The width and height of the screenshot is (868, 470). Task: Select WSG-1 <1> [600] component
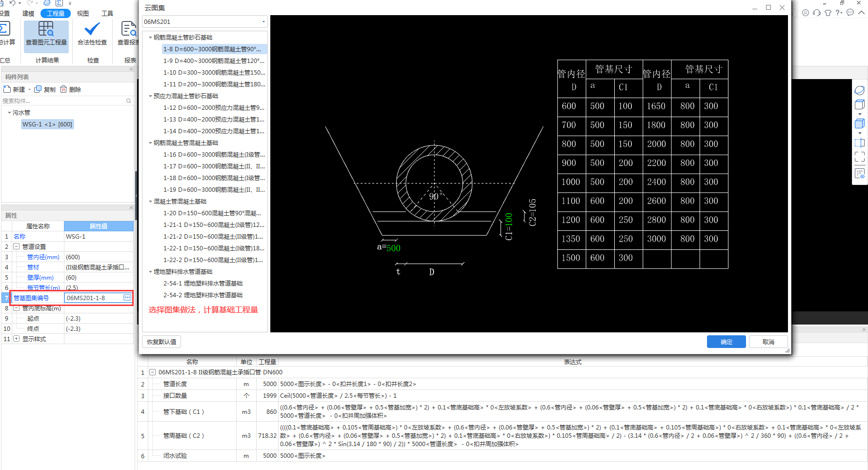coord(47,124)
